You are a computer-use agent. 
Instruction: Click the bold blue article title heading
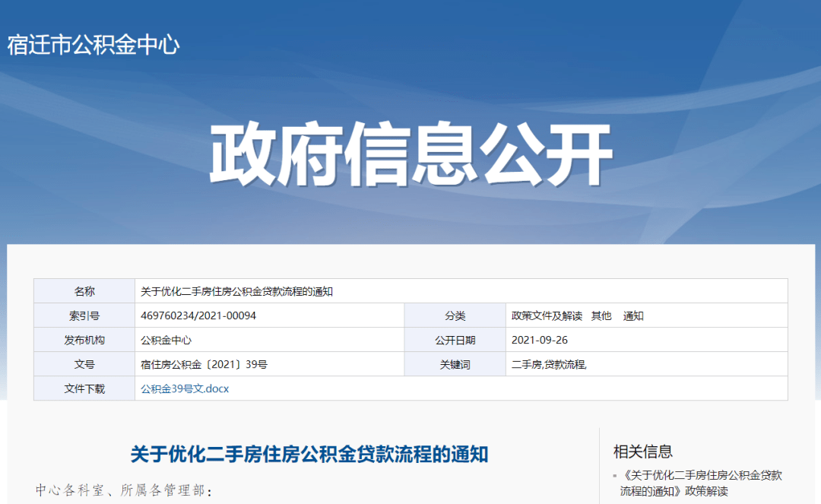coord(309,455)
